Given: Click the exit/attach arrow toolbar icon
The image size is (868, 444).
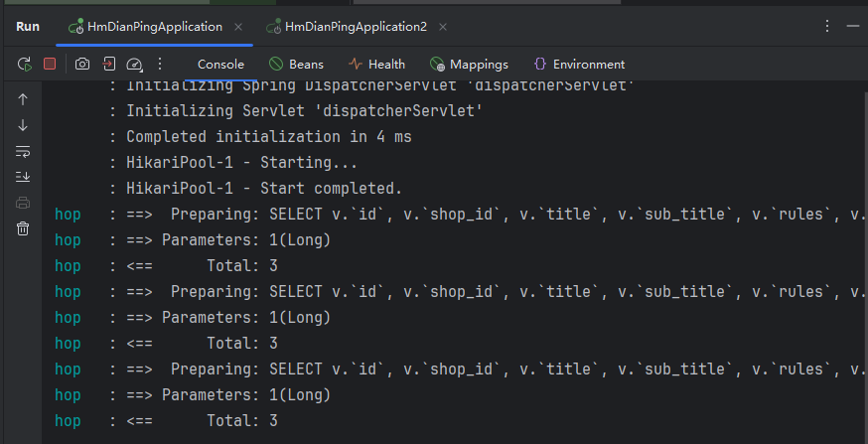Looking at the screenshot, I should [x=108, y=65].
